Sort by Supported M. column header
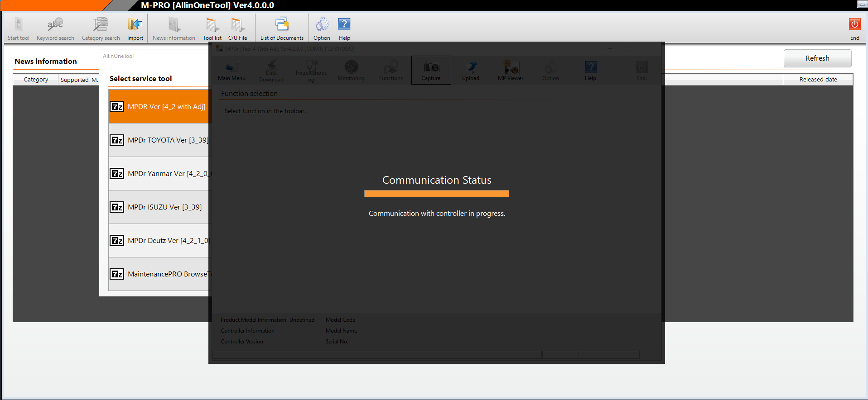 (79, 80)
